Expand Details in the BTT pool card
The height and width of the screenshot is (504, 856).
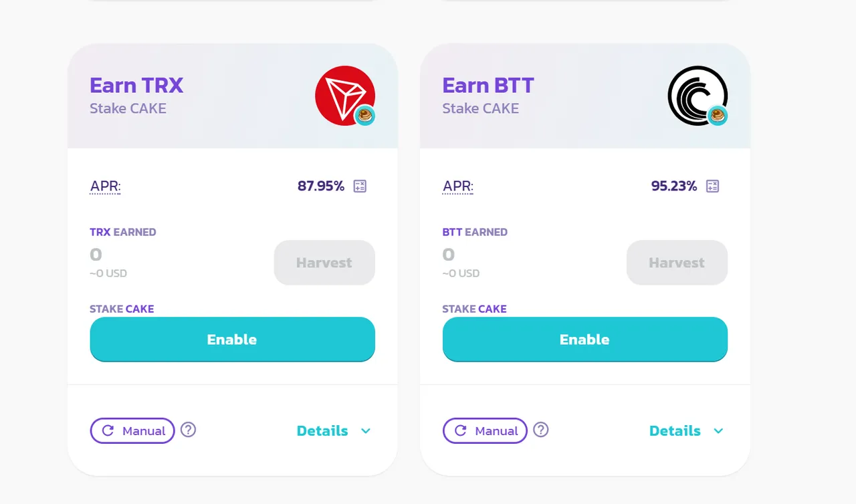pyautogui.click(x=686, y=431)
